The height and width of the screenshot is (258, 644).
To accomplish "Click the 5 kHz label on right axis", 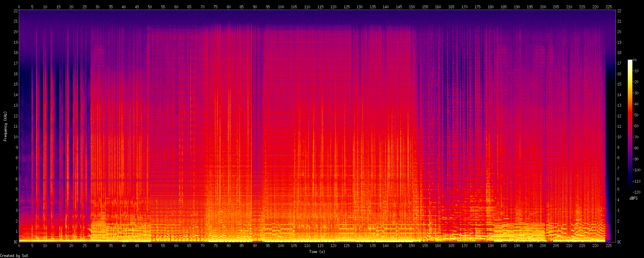I will click(618, 189).
